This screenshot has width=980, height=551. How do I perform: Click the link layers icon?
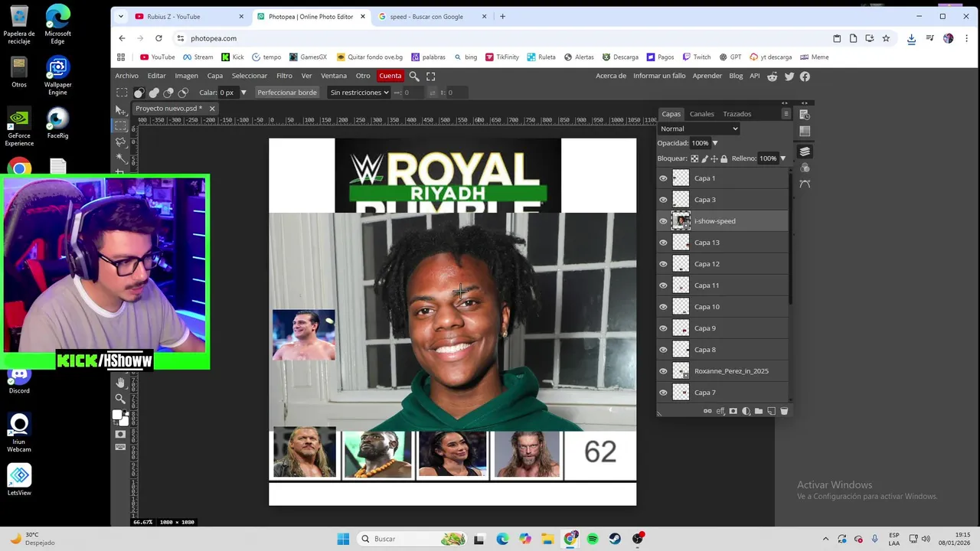(707, 411)
